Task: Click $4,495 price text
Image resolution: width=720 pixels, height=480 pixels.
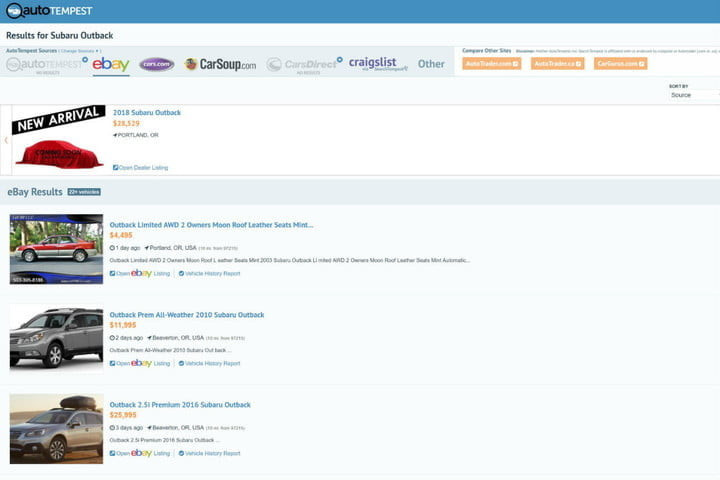Action: pos(121,235)
